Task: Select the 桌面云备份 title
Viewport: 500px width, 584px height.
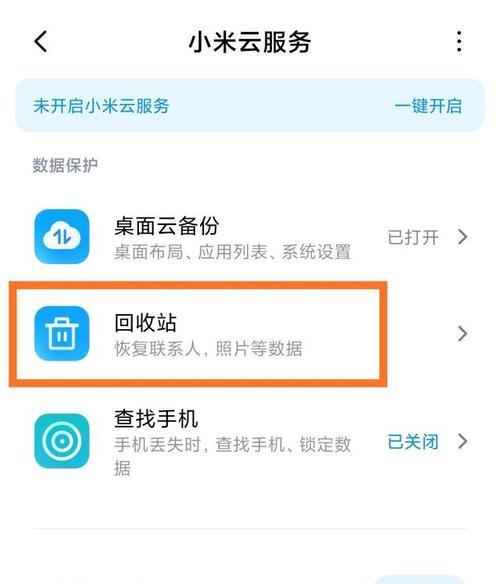Action: point(167,226)
